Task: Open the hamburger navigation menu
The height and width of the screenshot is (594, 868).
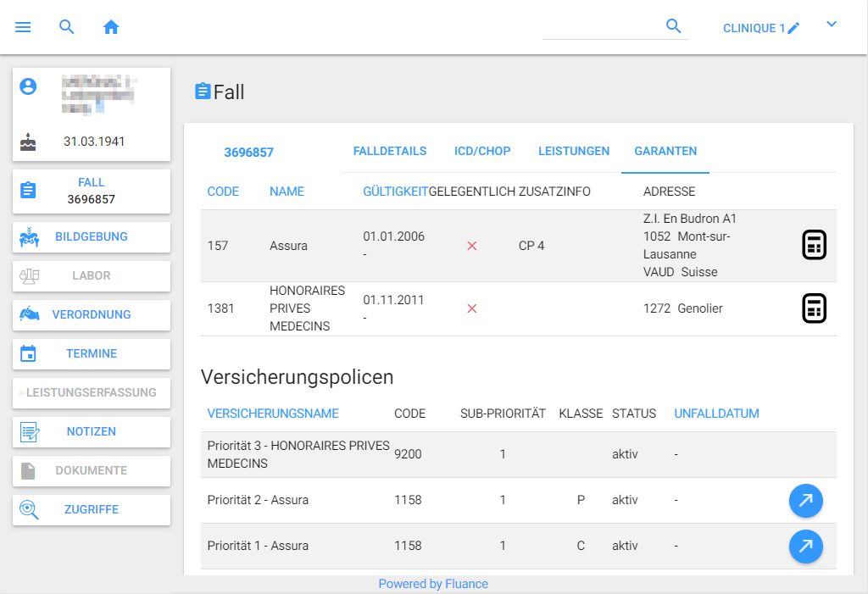Action: 23,27
